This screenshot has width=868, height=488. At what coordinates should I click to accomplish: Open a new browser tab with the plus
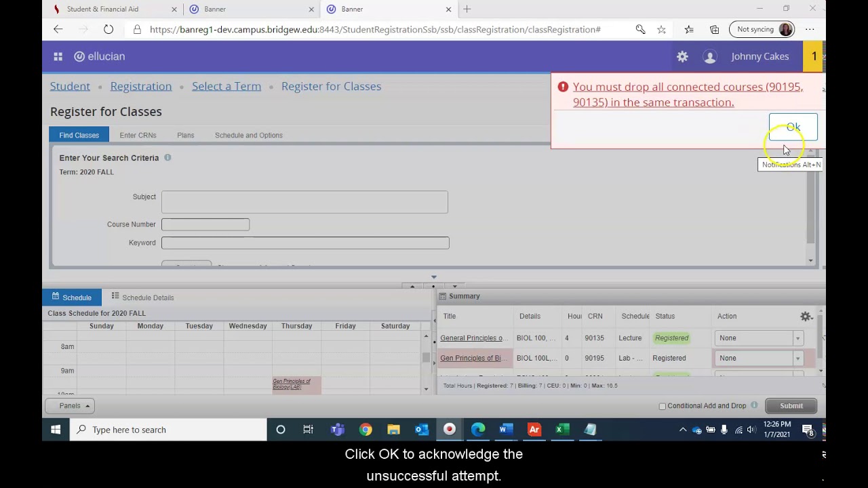467,9
